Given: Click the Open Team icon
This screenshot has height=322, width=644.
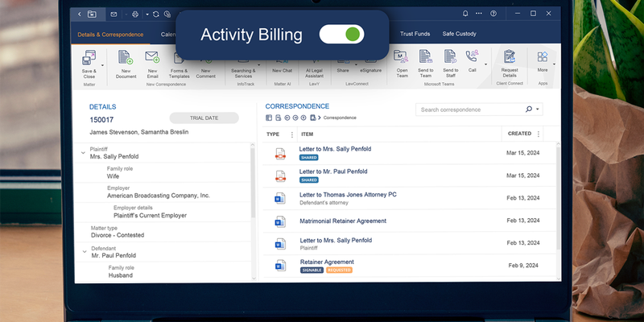Looking at the screenshot, I should (x=401, y=56).
